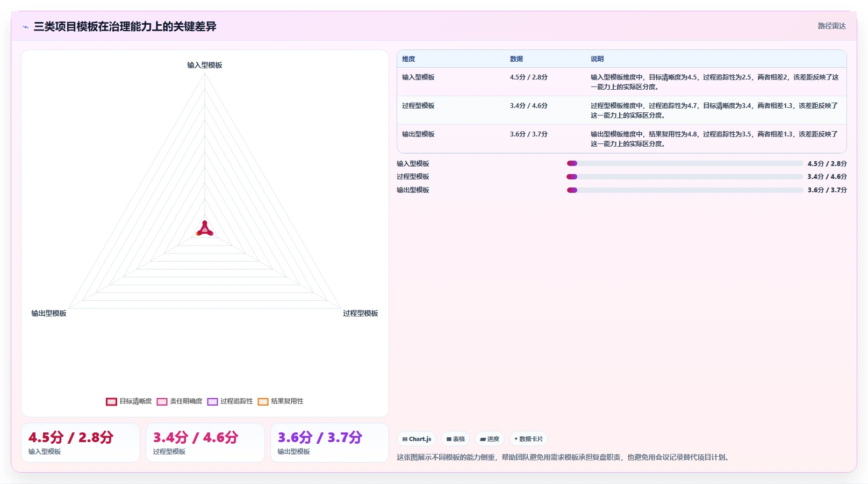Click the 数据卡片 tag chip
Image resolution: width=868 pixels, height=484 pixels.
pyautogui.click(x=528, y=439)
